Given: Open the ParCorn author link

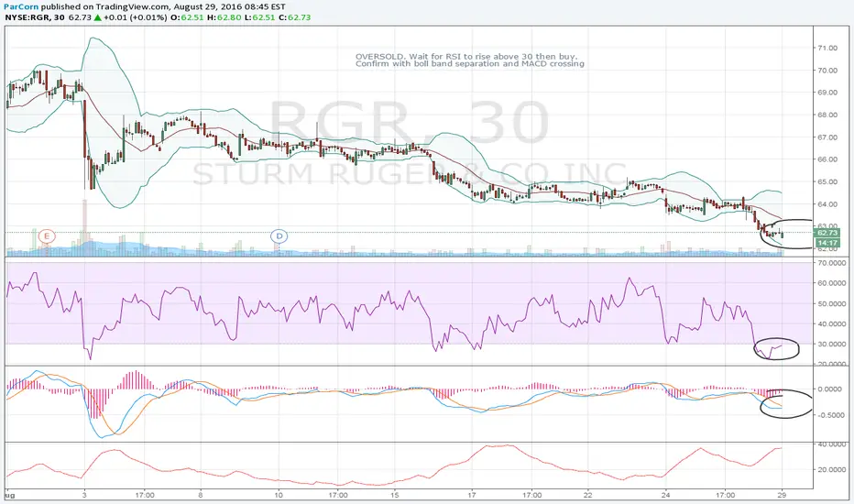Looking at the screenshot, I should click(x=21, y=7).
